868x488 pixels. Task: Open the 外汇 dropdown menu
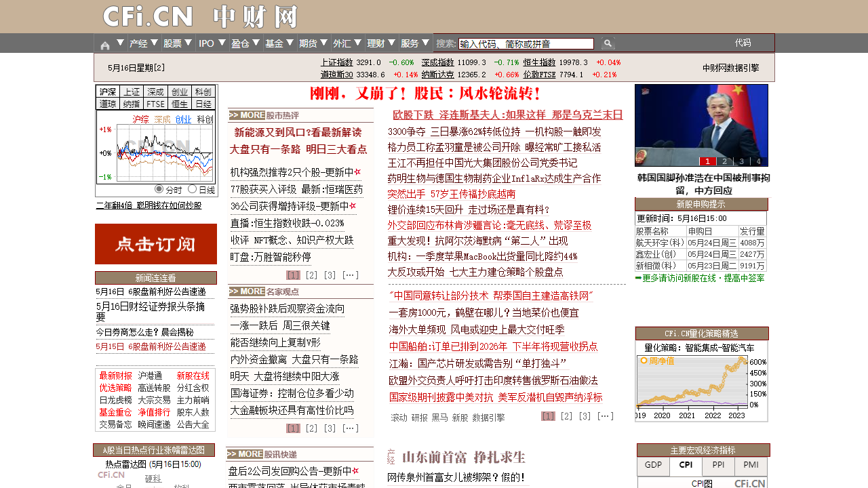click(x=343, y=43)
